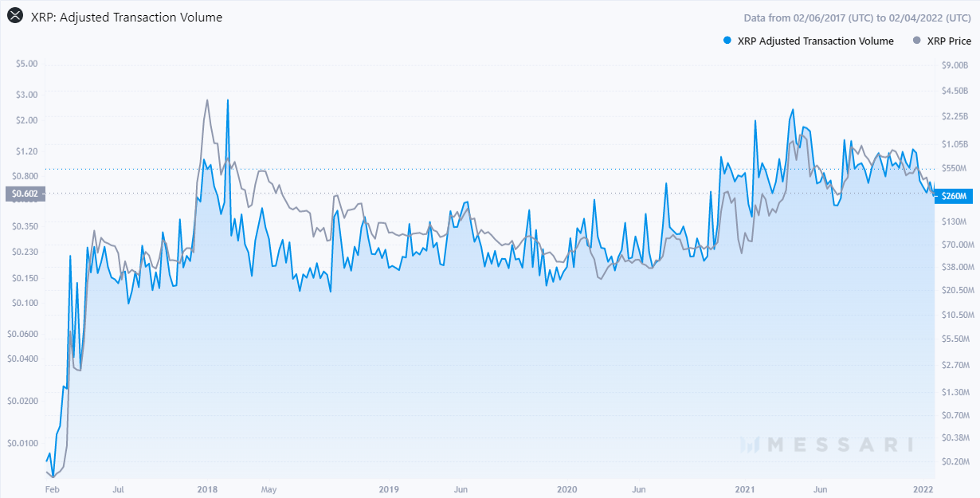Click the $5.00 label on the price axis
This screenshot has height=498, width=980.
(27, 64)
